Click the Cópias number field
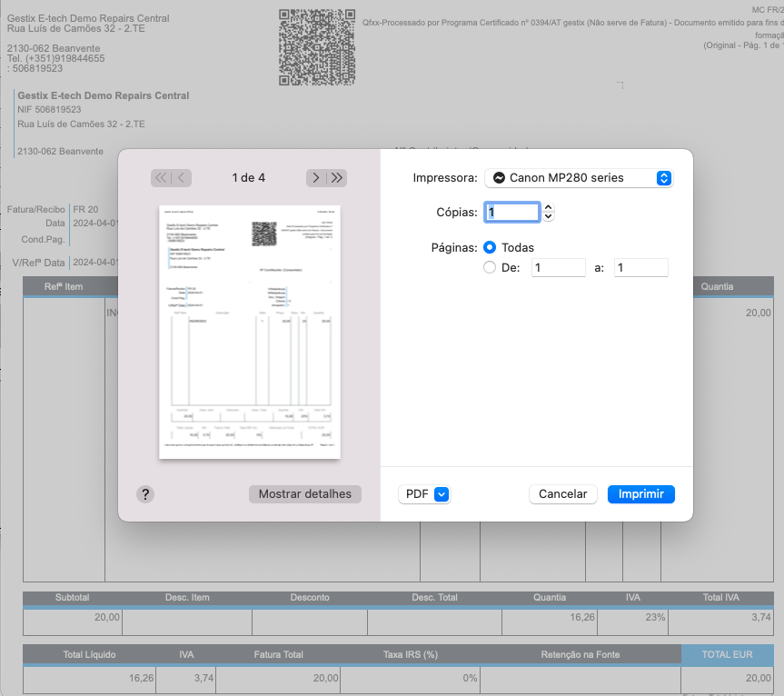The height and width of the screenshot is (696, 784). [x=512, y=212]
